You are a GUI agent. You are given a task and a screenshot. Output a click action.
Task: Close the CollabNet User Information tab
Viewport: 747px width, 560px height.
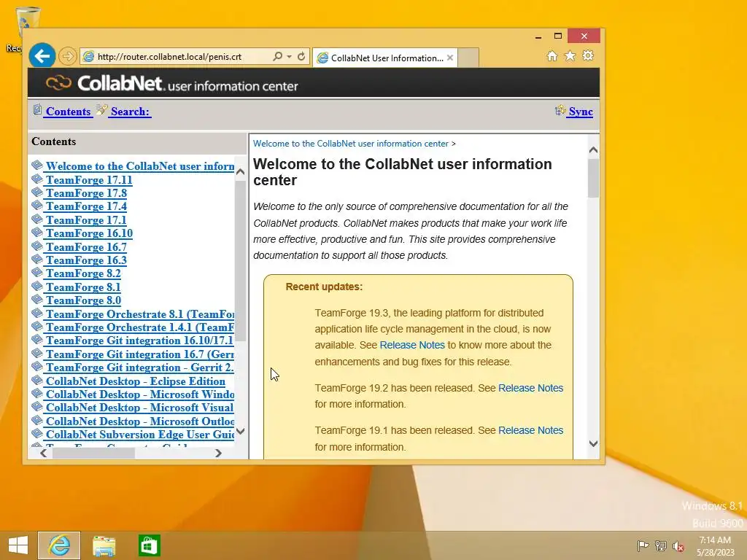(449, 58)
